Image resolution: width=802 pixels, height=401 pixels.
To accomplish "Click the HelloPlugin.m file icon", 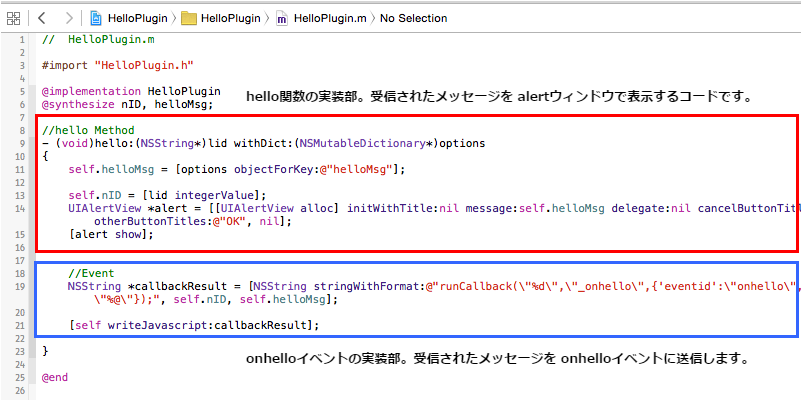I will coord(281,18).
